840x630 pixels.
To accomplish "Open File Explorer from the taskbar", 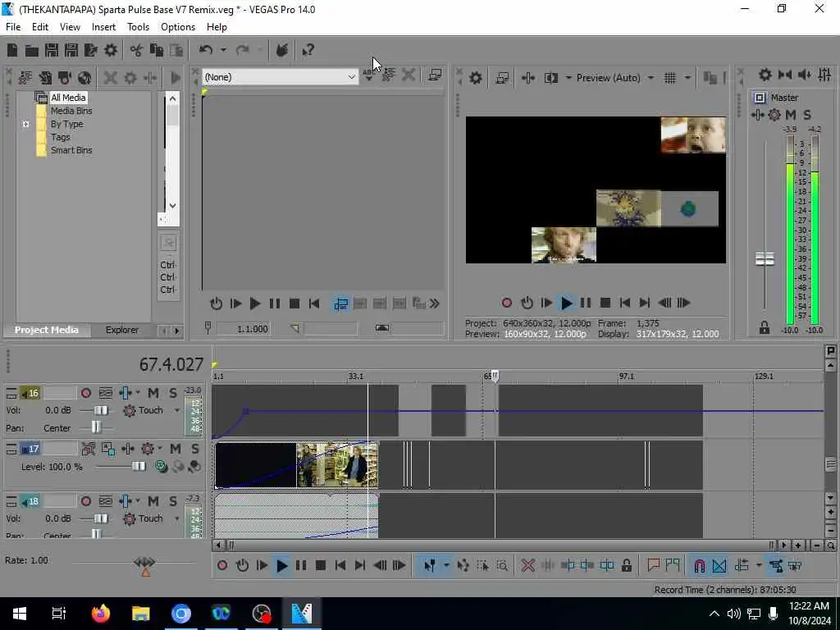I will 141,613.
